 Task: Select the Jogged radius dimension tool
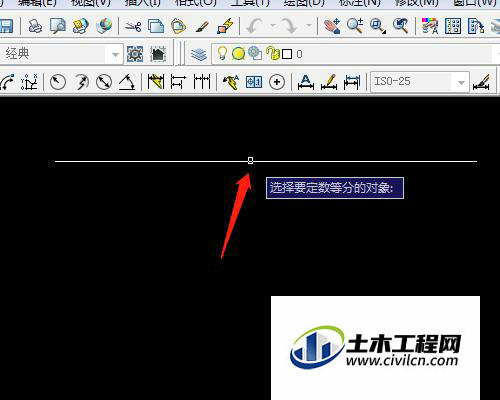81,82
